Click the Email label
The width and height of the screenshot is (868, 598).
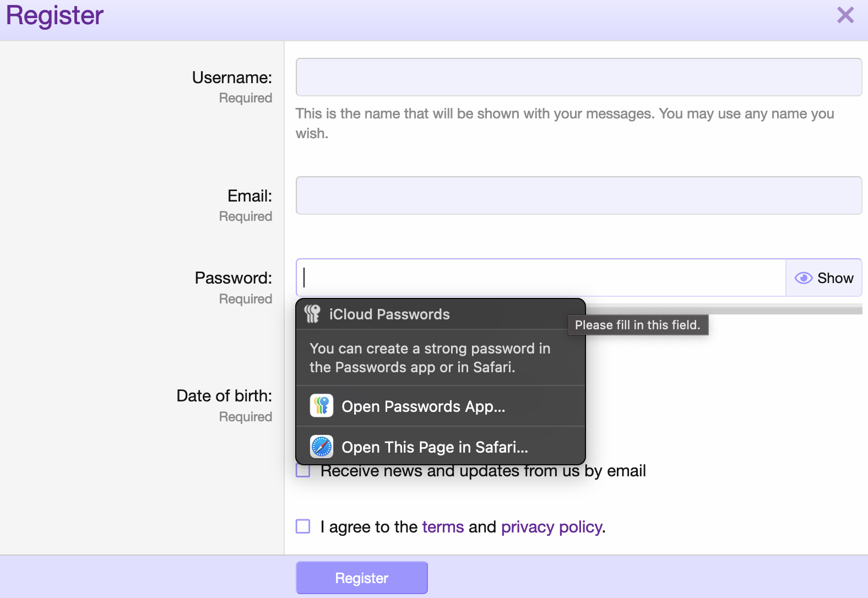pos(249,196)
